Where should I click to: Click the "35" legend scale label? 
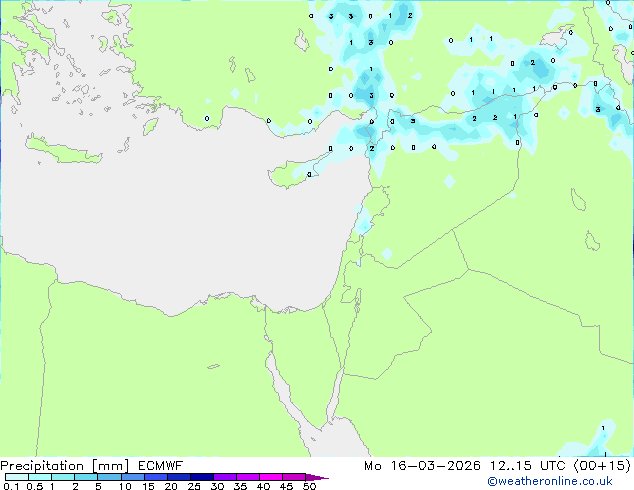240,486
